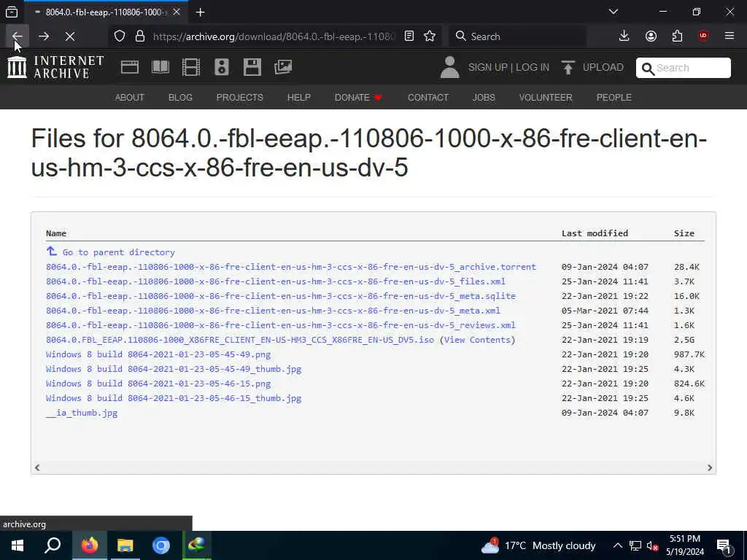Stop loading the page
747x560 pixels.
[x=70, y=36]
